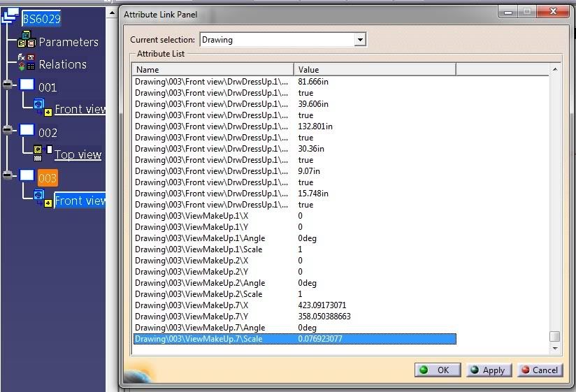Image resolution: width=576 pixels, height=392 pixels.
Task: Click the tree panel scroll up arrow
Action: click(112, 13)
